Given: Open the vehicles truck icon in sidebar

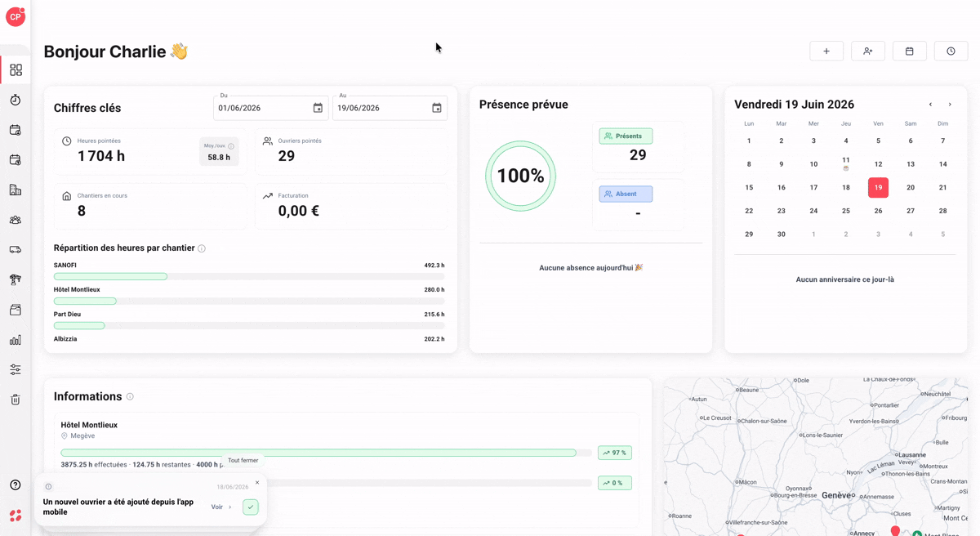Looking at the screenshot, I should click(16, 250).
